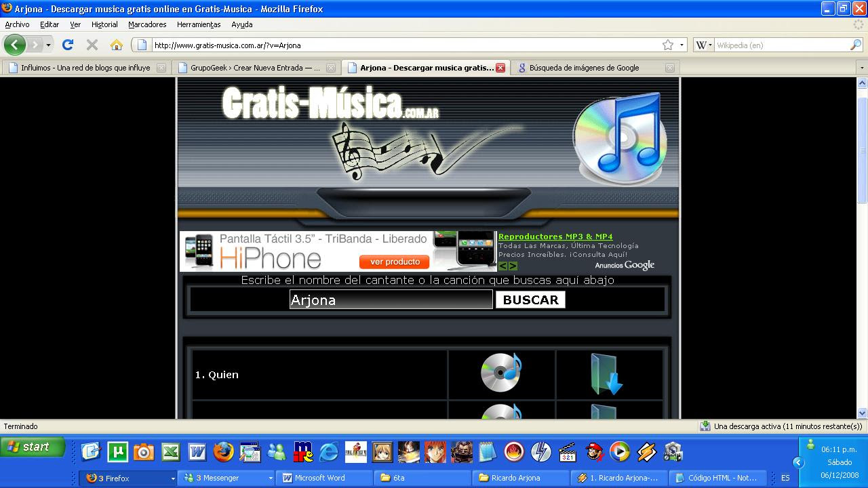Click the Forward navigation arrow

(35, 45)
